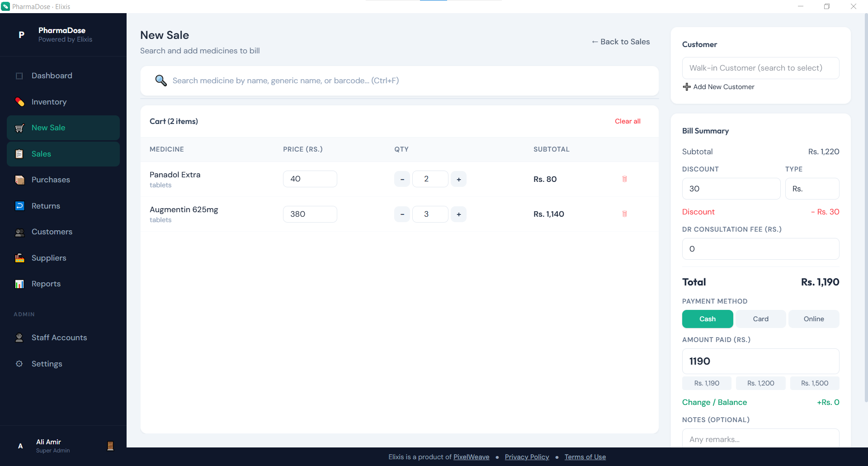Open the Privacy Policy link
This screenshot has height=466, width=868.
coord(527,457)
